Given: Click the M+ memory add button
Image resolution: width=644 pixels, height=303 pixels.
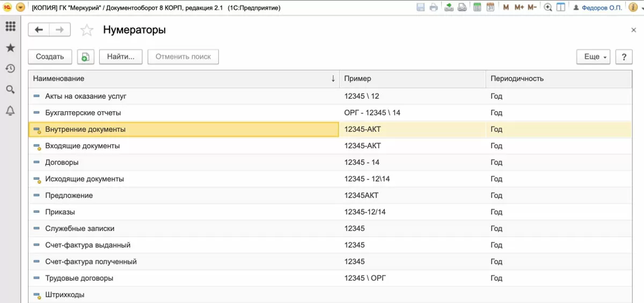Looking at the screenshot, I should [x=518, y=8].
